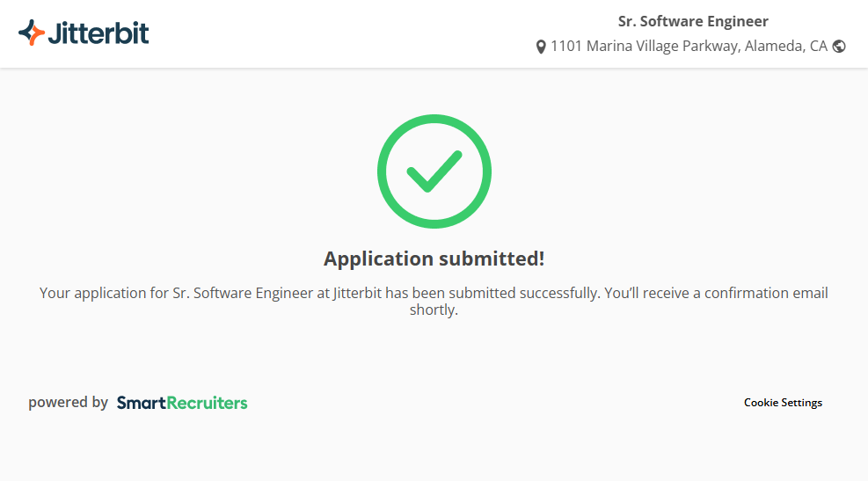Click "Sr. Software Engineer" in the confirmation message

coord(242,293)
